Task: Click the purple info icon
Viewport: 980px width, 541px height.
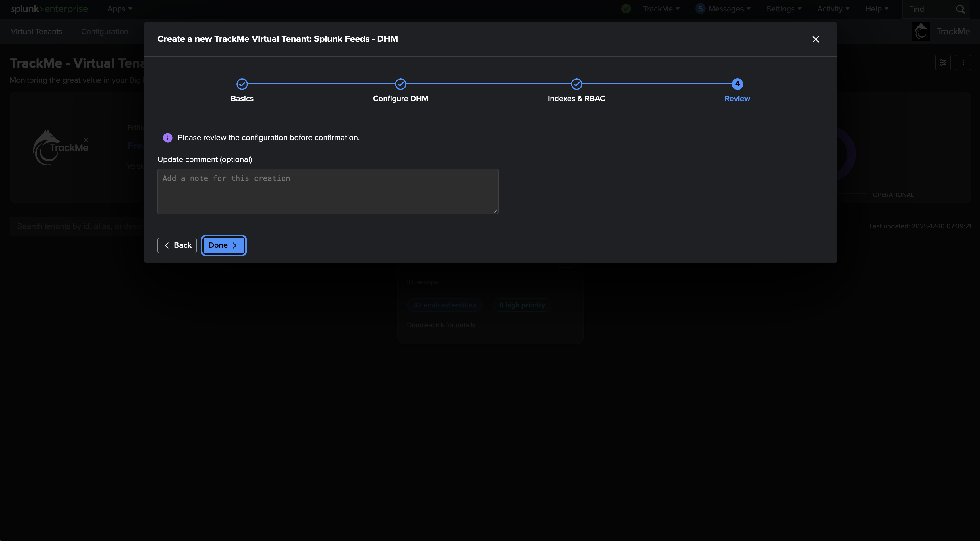Action: pyautogui.click(x=167, y=138)
